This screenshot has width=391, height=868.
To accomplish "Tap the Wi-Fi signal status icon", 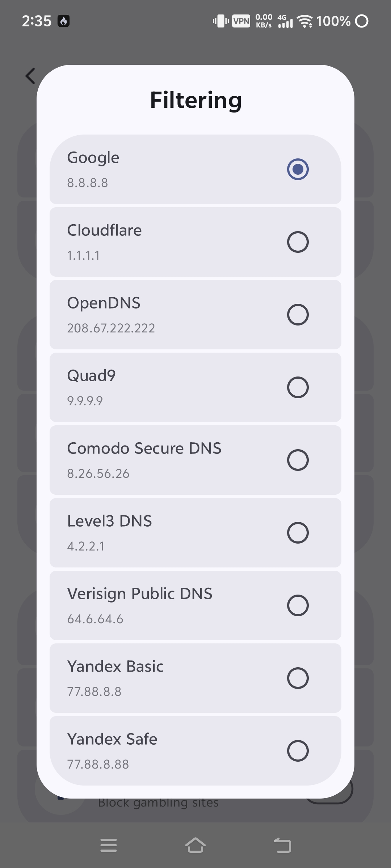I will [305, 21].
